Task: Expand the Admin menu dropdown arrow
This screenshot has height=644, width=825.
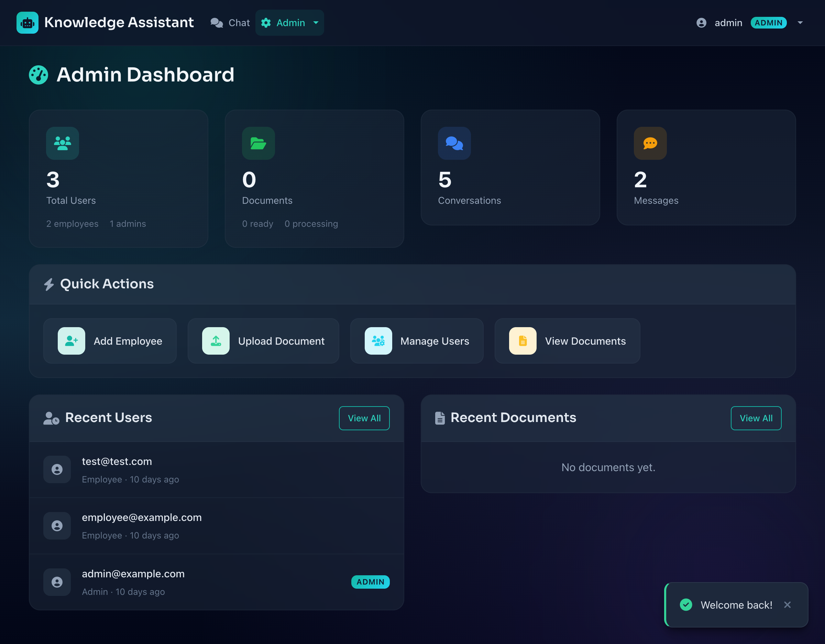Action: [316, 23]
